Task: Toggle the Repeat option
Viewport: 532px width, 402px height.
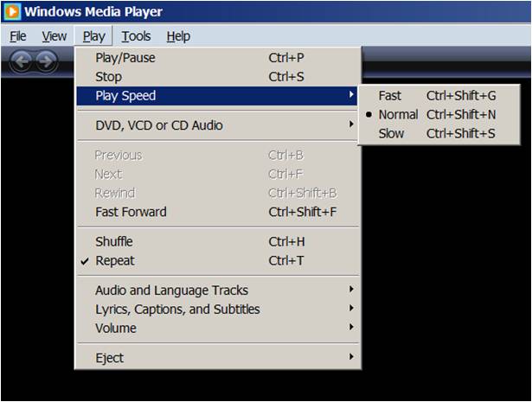Action: (114, 260)
